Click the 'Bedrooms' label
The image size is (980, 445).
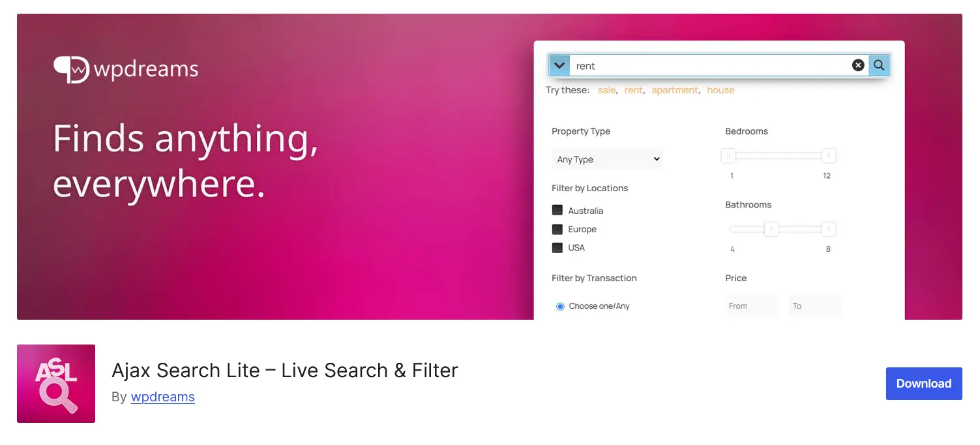click(747, 131)
